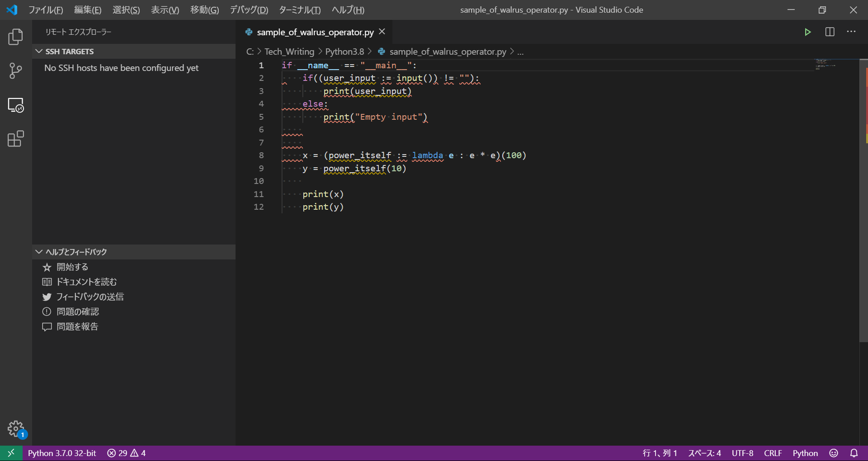This screenshot has height=461, width=868.
Task: Collapse the ヘルプとフィードバック section
Action: pyautogui.click(x=76, y=252)
